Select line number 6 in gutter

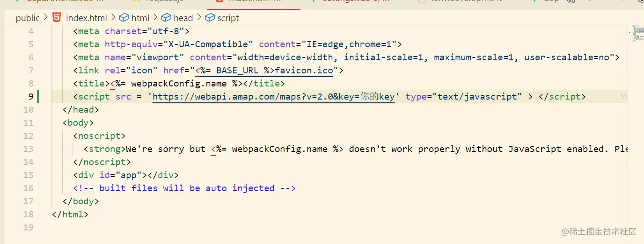coord(31,57)
